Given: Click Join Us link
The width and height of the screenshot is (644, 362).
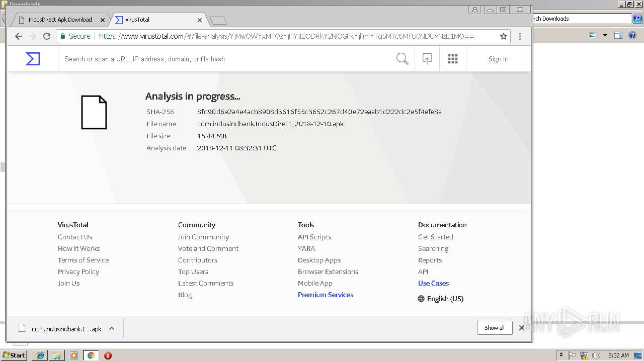Looking at the screenshot, I should (68, 283).
